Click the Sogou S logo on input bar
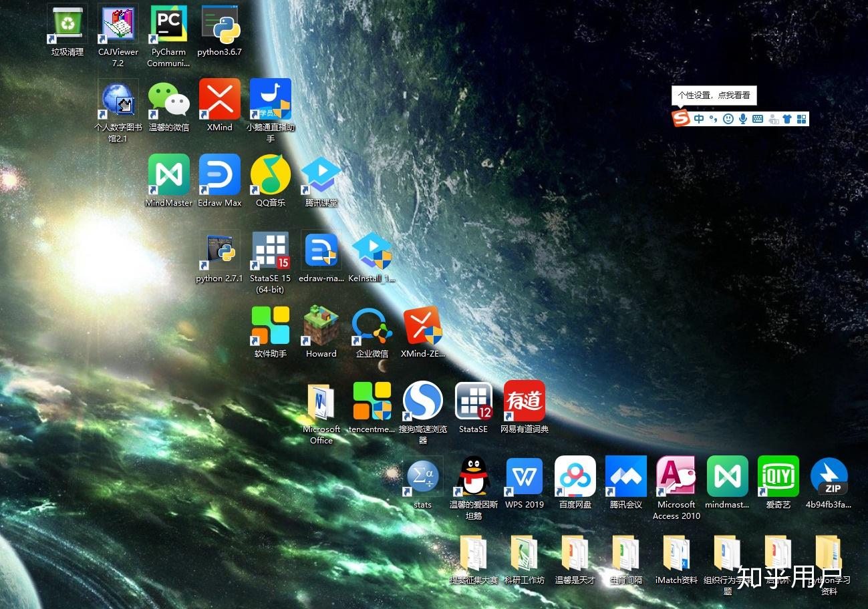Image resolution: width=868 pixels, height=609 pixels. (x=681, y=119)
